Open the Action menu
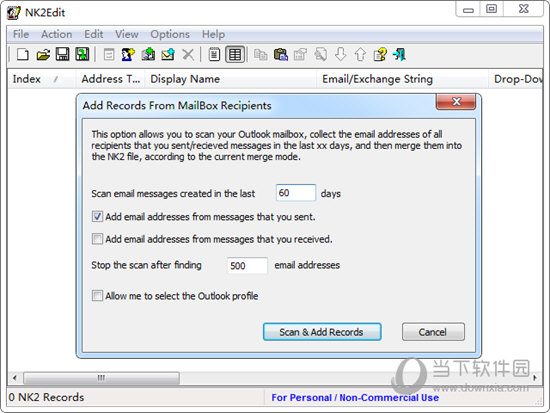This screenshot has height=413, width=550. [x=56, y=34]
